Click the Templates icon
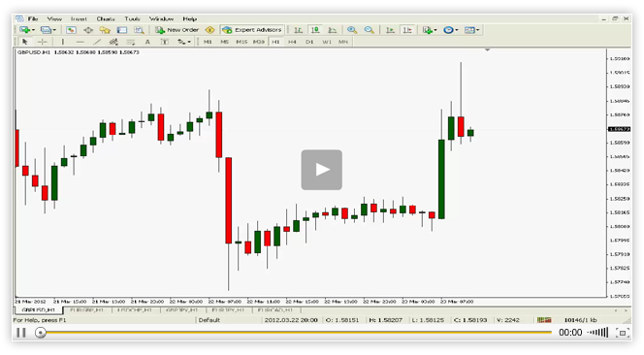This screenshot has width=644, height=355. (469, 30)
